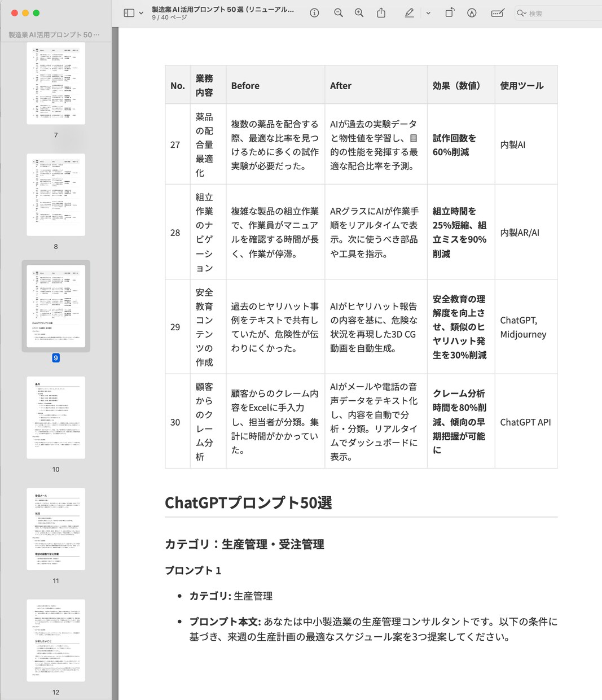Select page 9 thumbnail
Viewport: 602px width, 700px height.
[x=56, y=306]
